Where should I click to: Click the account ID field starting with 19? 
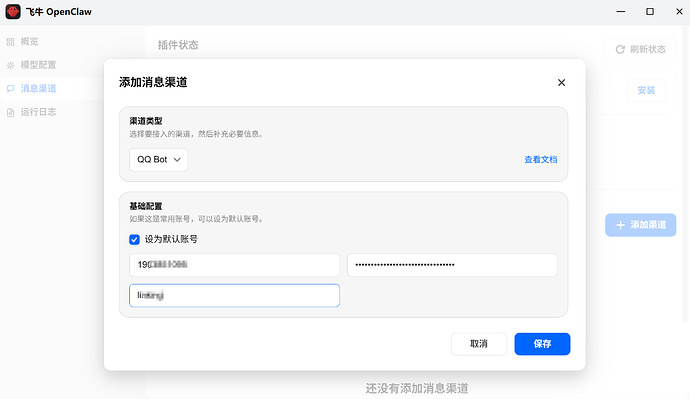click(235, 265)
